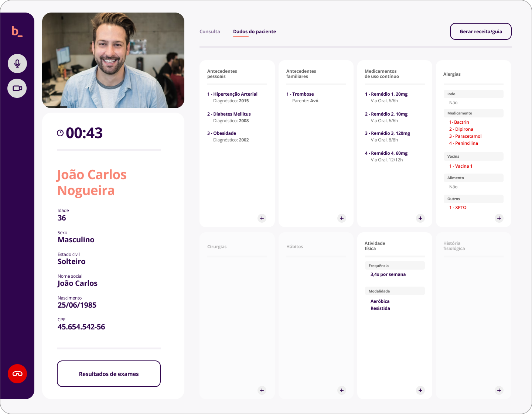The width and height of the screenshot is (532, 414).
Task: Click the Alergias card title
Action: click(452, 74)
